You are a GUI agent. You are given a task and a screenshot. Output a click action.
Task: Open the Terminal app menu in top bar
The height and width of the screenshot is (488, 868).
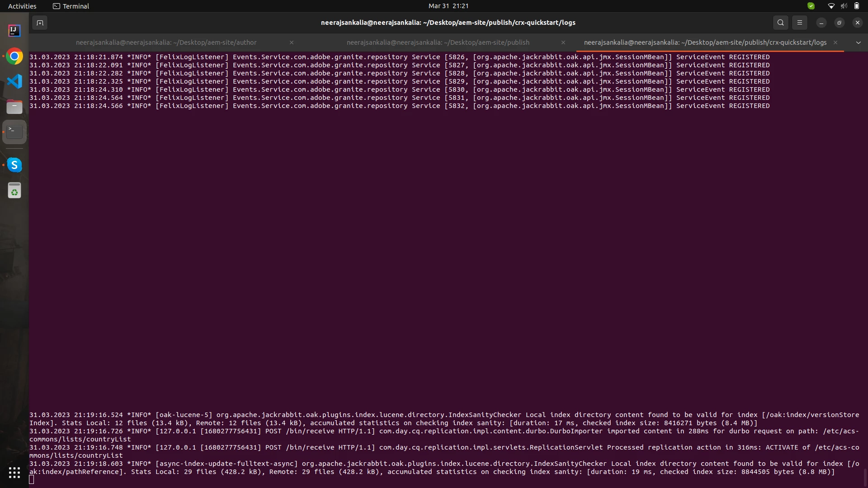click(x=71, y=6)
